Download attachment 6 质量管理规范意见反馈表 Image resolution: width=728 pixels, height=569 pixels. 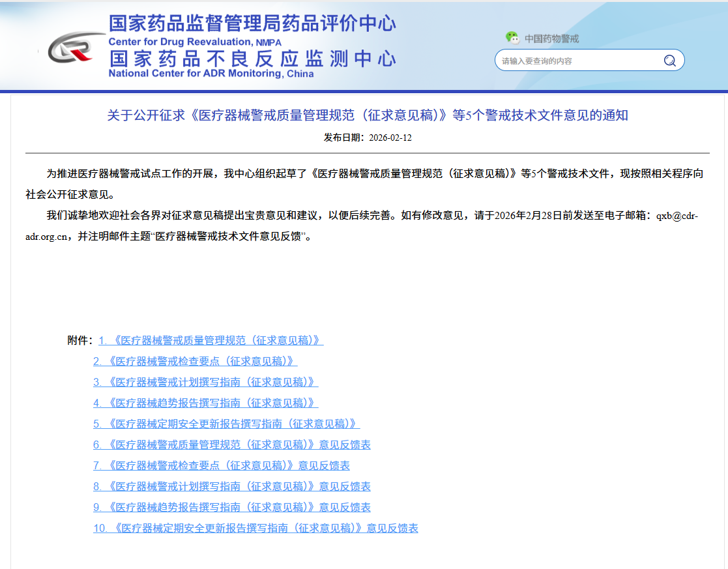(x=231, y=445)
